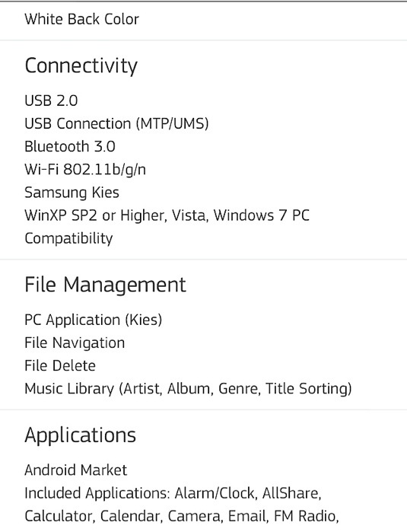Click the Bluetooth 3.0 entry
This screenshot has height=532, width=407.
pos(70,147)
